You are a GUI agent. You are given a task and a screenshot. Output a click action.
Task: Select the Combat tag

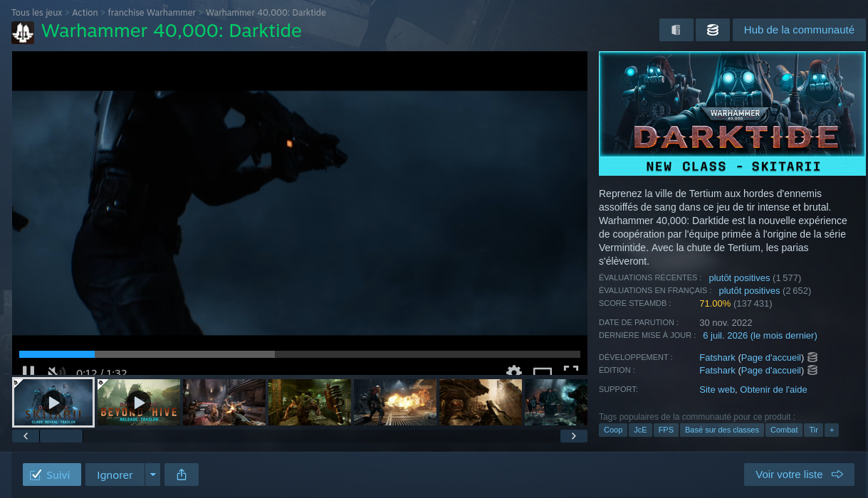point(784,430)
